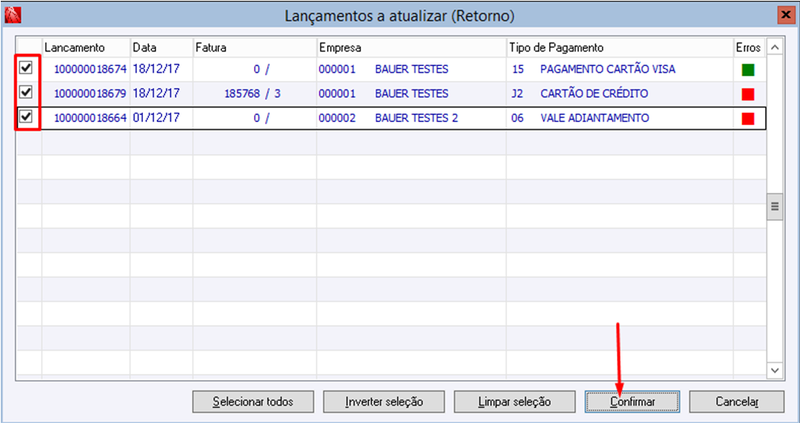Clear the selection with Limpar seleção

(515, 402)
